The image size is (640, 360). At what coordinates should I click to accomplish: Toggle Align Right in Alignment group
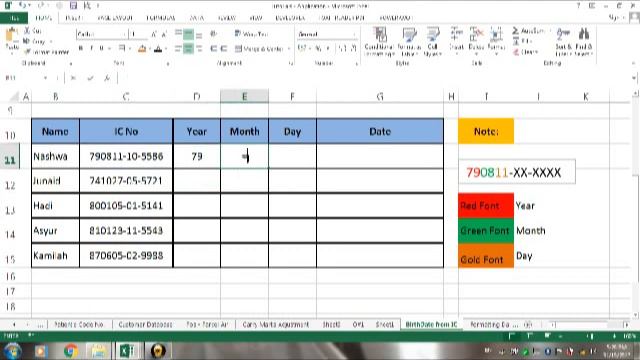[199, 49]
